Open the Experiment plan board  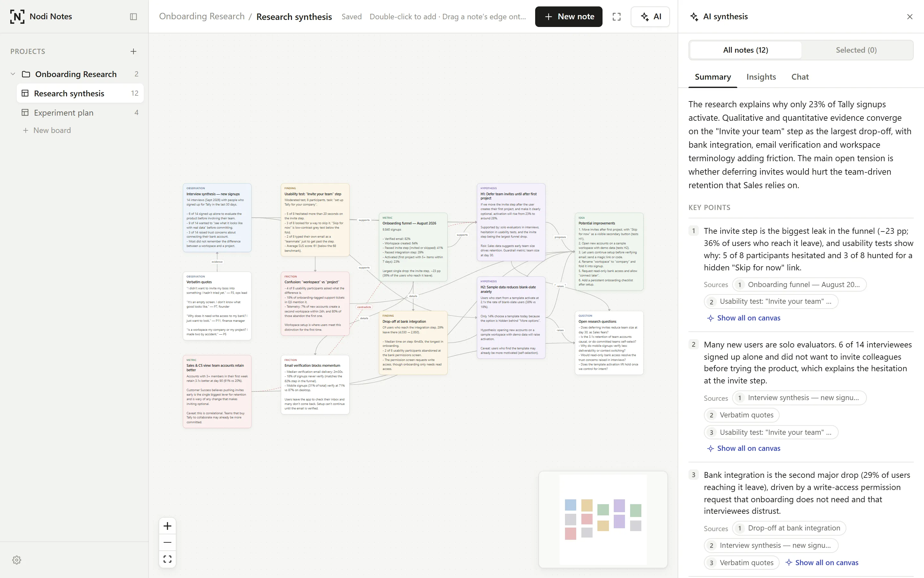pyautogui.click(x=80, y=112)
